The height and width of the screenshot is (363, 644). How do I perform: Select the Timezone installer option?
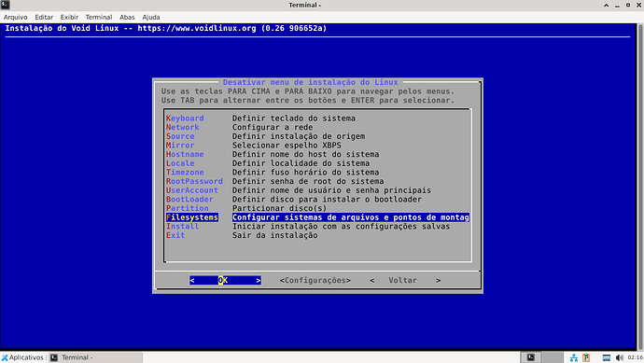[185, 173]
